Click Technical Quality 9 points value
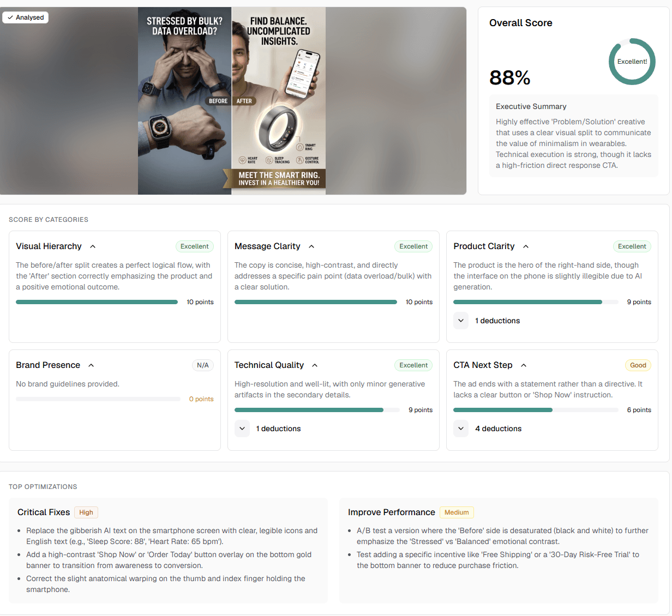 coord(421,410)
